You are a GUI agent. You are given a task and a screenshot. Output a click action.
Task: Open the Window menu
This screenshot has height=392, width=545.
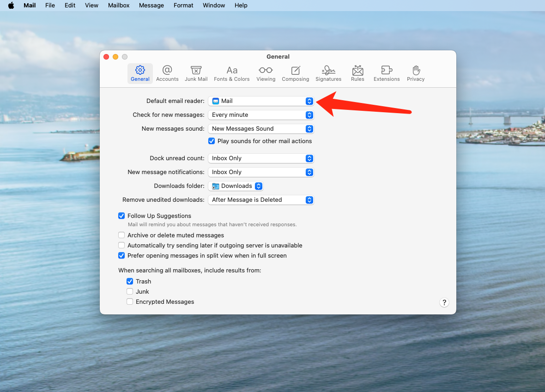[x=214, y=5]
